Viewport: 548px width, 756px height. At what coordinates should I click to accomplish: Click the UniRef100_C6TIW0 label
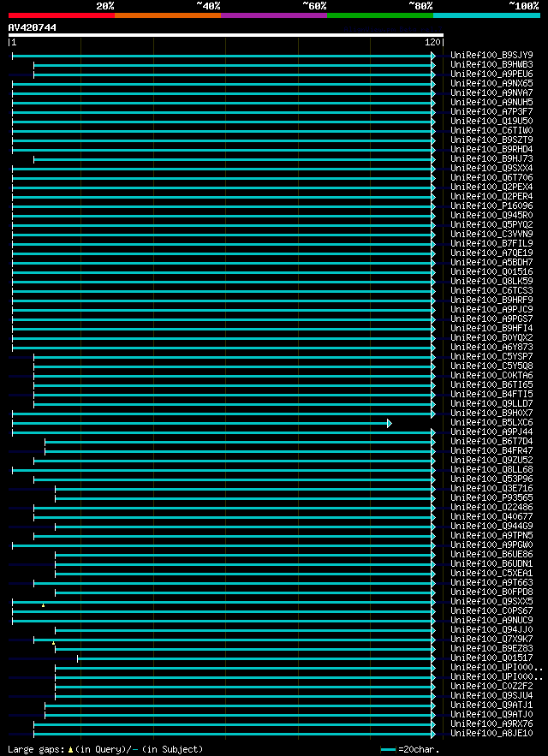[492, 131]
